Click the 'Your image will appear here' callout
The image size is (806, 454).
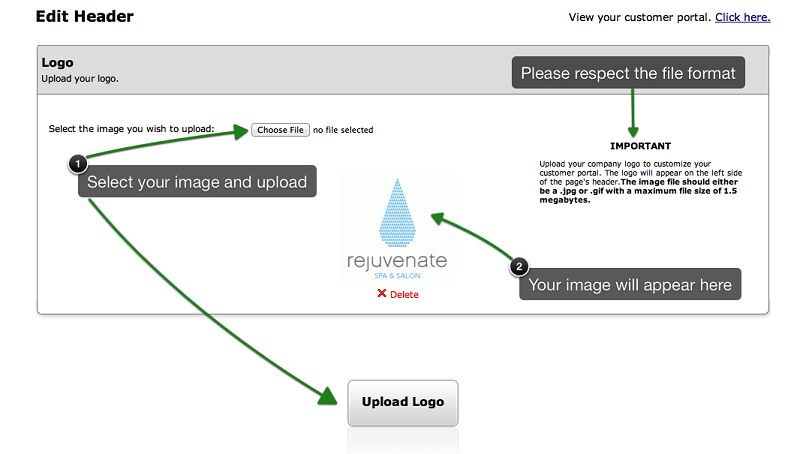pyautogui.click(x=630, y=284)
